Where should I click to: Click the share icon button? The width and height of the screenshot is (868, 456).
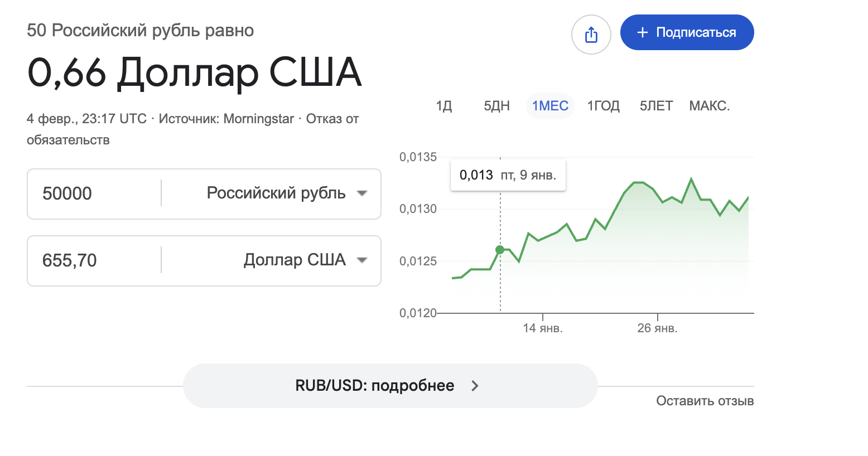(591, 35)
